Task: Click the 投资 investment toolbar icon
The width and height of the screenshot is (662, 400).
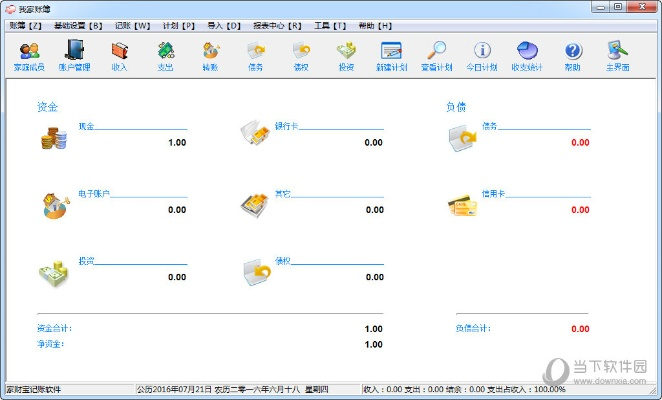Action: click(x=346, y=56)
